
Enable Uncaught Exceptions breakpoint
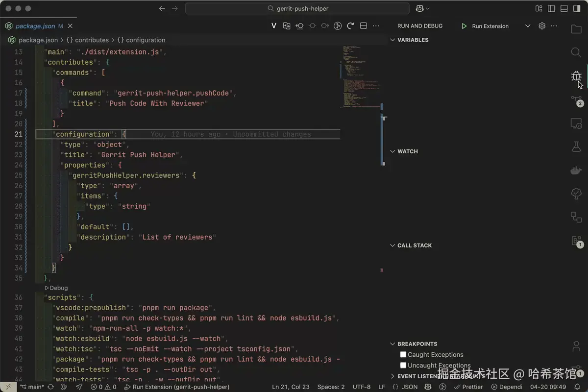pyautogui.click(x=403, y=365)
